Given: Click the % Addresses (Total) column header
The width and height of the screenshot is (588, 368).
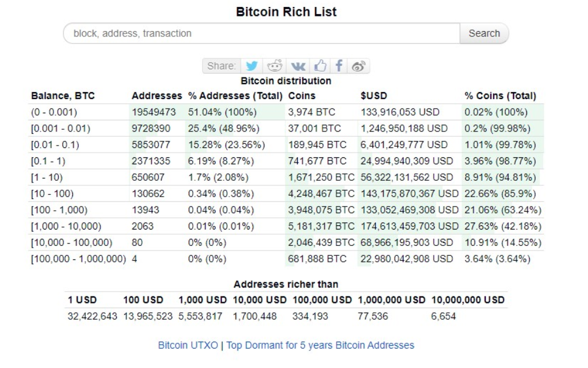Looking at the screenshot, I should pos(235,96).
